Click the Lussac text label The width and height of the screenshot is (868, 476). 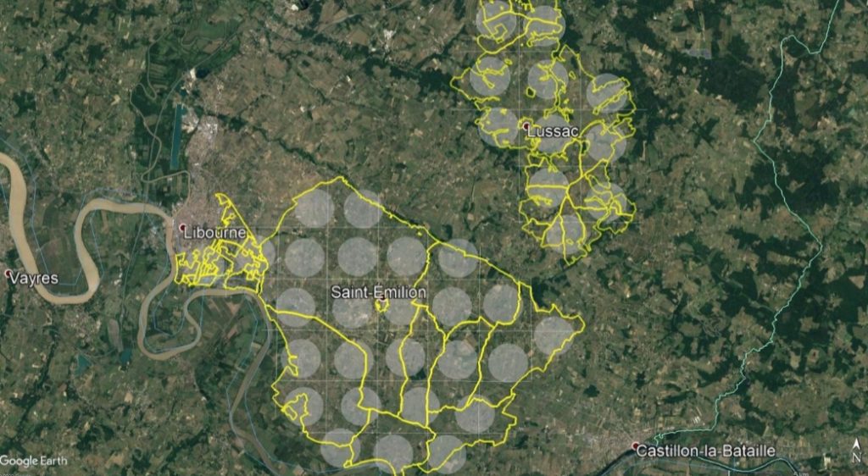tap(553, 131)
